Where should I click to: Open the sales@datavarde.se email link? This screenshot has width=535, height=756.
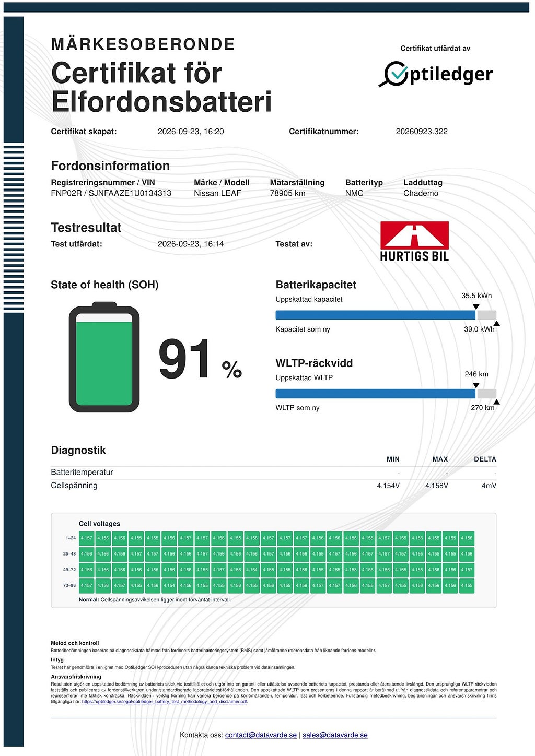335,735
